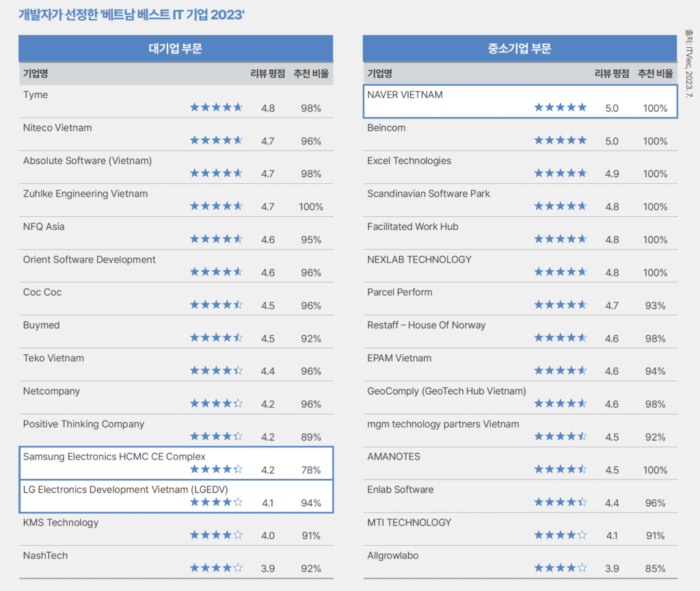Select Coc Coc company name
700x591 pixels.
(42, 292)
